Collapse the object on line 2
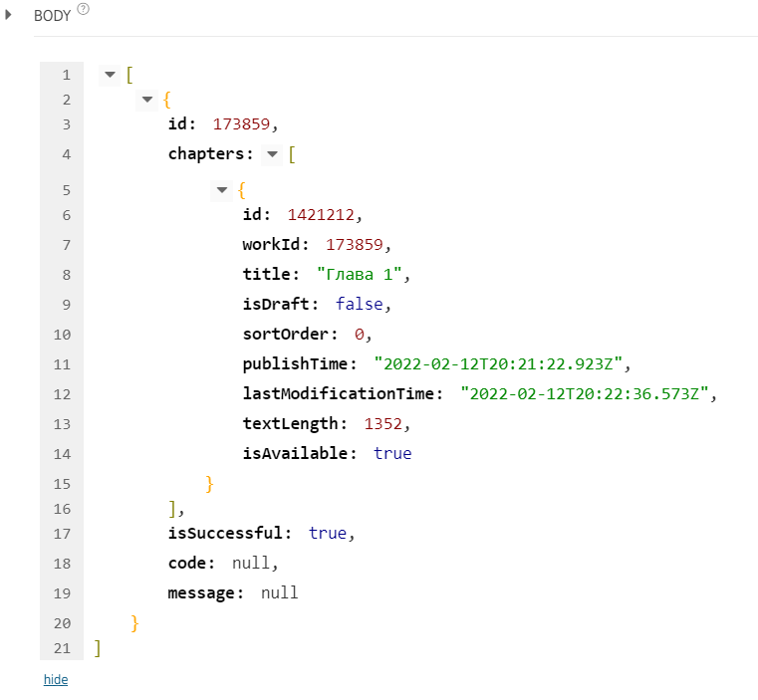The height and width of the screenshot is (700, 758). point(147,100)
